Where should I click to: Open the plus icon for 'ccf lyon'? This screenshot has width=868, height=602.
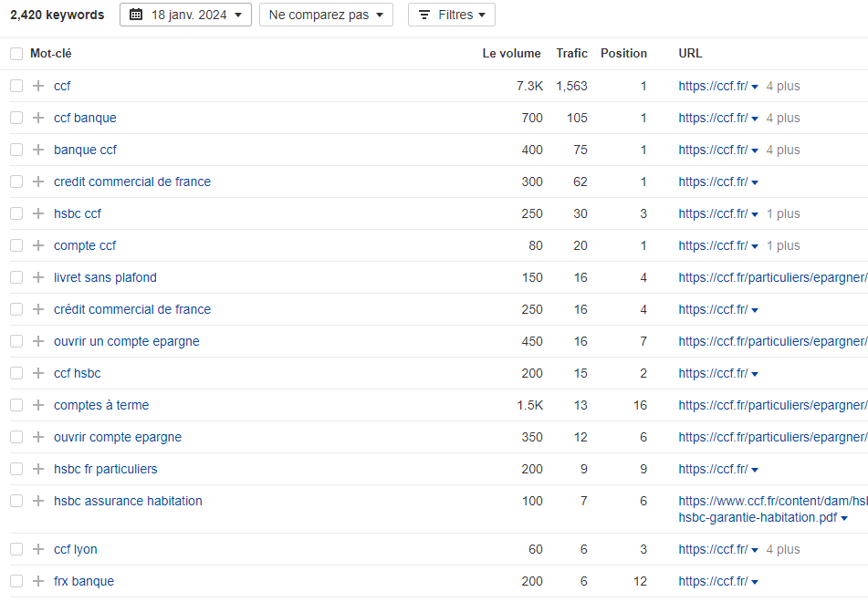click(38, 549)
